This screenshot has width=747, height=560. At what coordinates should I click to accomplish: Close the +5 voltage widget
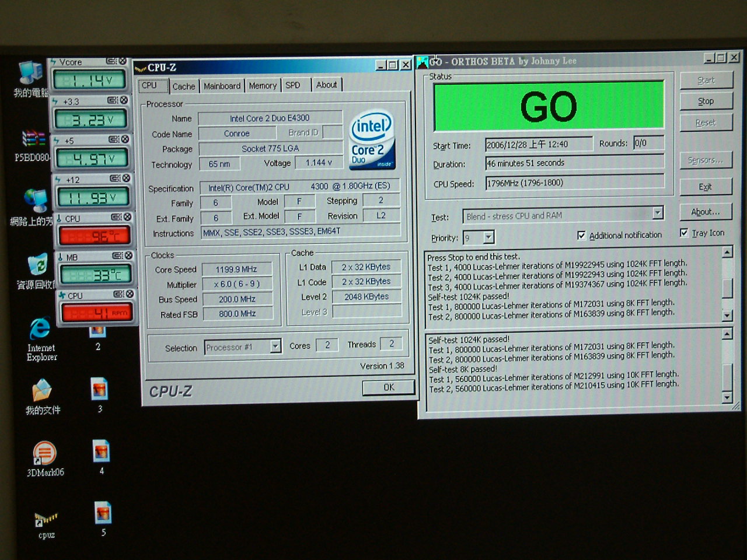(x=125, y=139)
